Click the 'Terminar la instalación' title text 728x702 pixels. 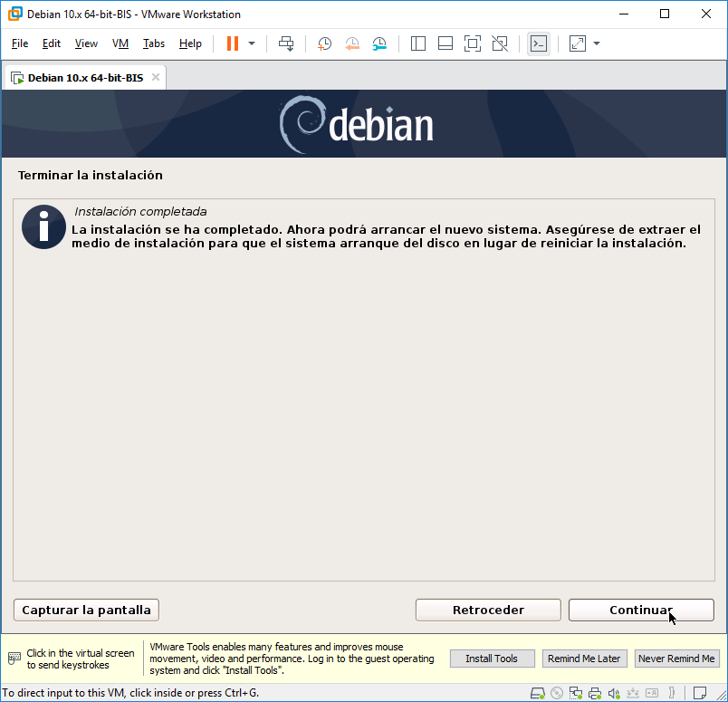(x=90, y=175)
